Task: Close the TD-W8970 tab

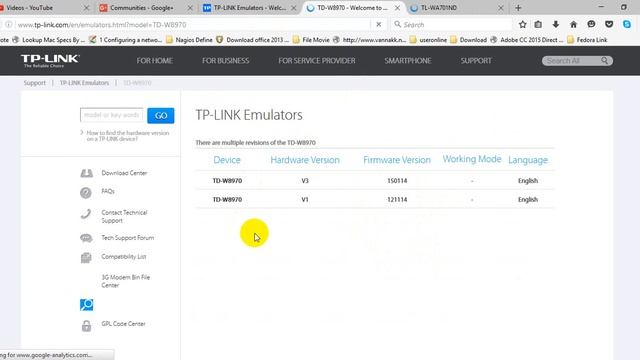Action: coord(397,8)
